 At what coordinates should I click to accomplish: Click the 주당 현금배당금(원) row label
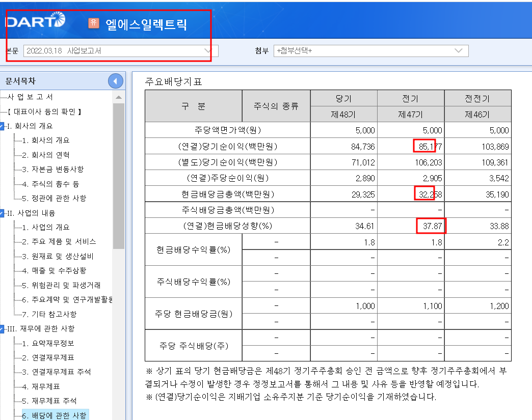pyautogui.click(x=194, y=314)
